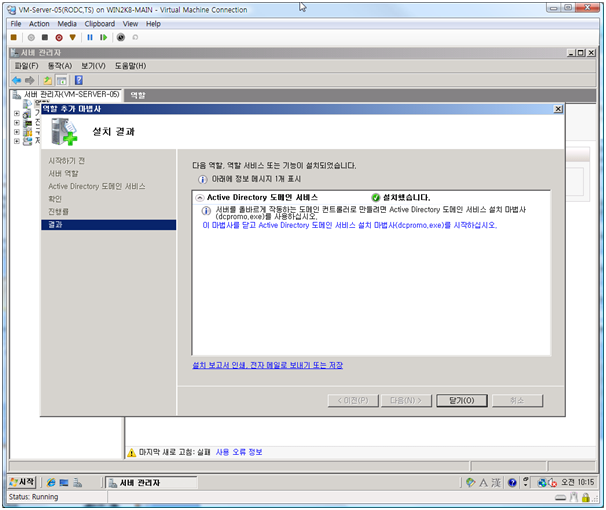Image resolution: width=606 pixels, height=510 pixels.
Task: Open the Clipboard menu
Action: tap(100, 24)
